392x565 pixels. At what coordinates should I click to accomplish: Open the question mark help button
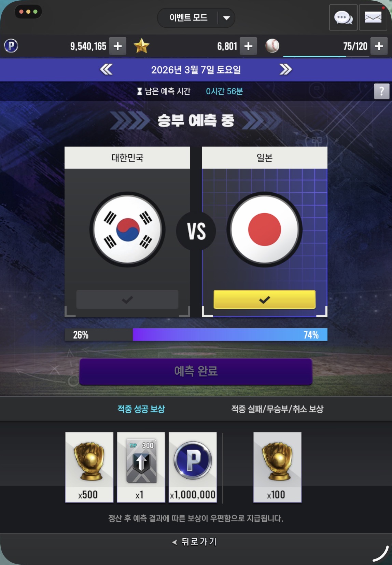click(x=381, y=91)
